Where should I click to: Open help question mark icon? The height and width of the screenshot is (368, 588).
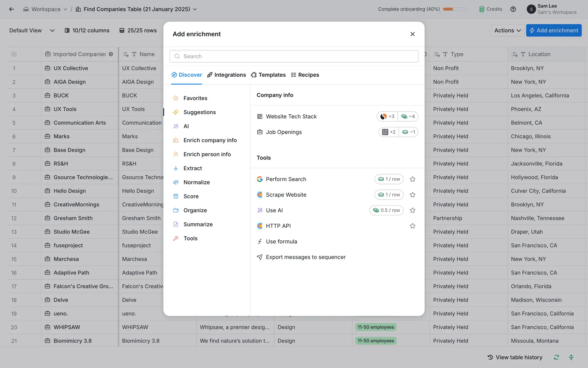(513, 9)
